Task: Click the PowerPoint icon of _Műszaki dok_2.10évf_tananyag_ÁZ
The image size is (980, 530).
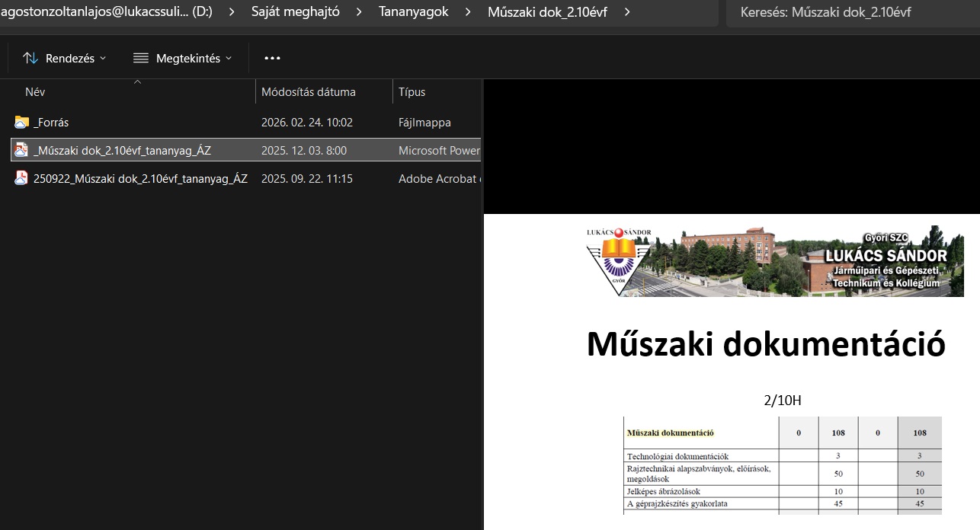Action: tap(21, 150)
